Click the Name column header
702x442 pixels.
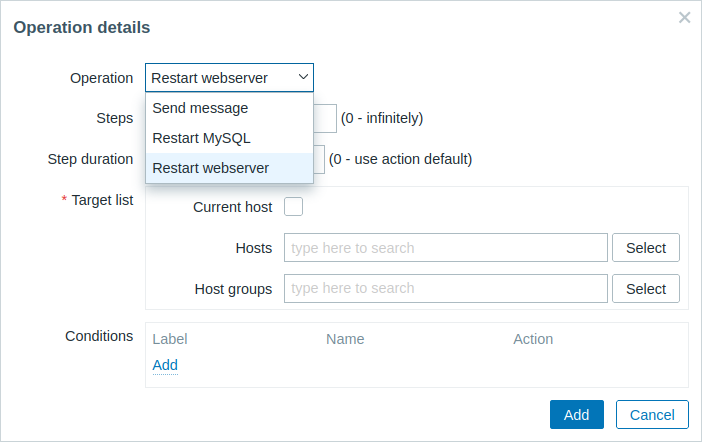tap(345, 339)
